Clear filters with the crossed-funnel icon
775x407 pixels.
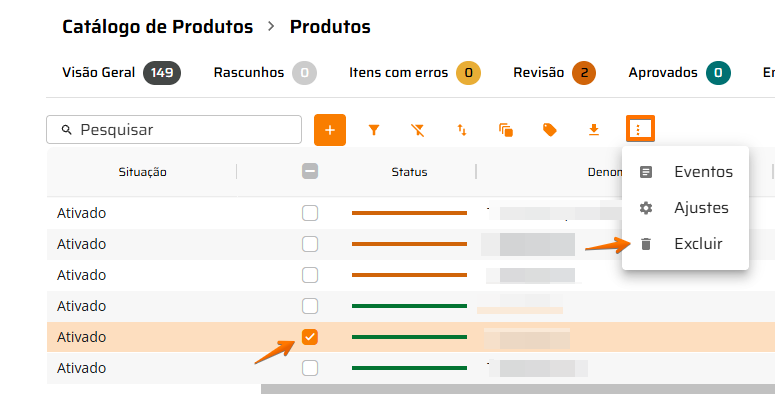[x=418, y=129]
